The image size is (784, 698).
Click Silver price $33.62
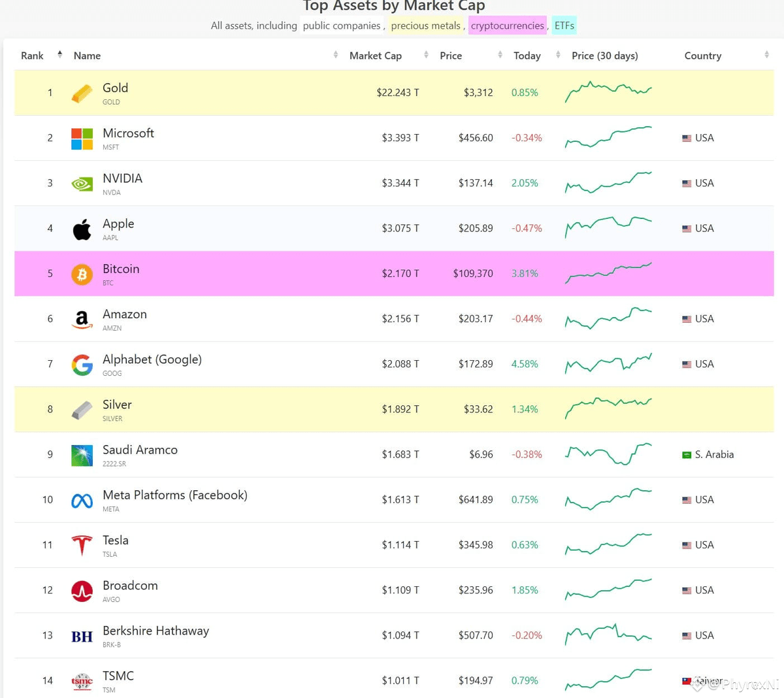[x=478, y=409]
